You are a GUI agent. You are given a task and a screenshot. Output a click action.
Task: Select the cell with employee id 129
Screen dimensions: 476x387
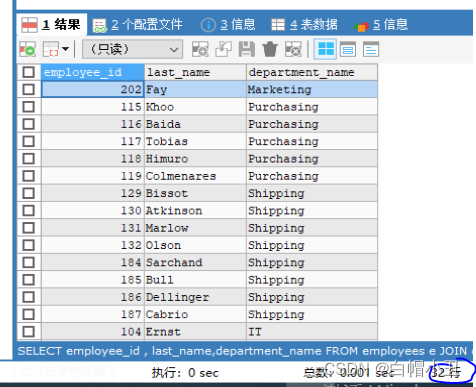click(93, 193)
